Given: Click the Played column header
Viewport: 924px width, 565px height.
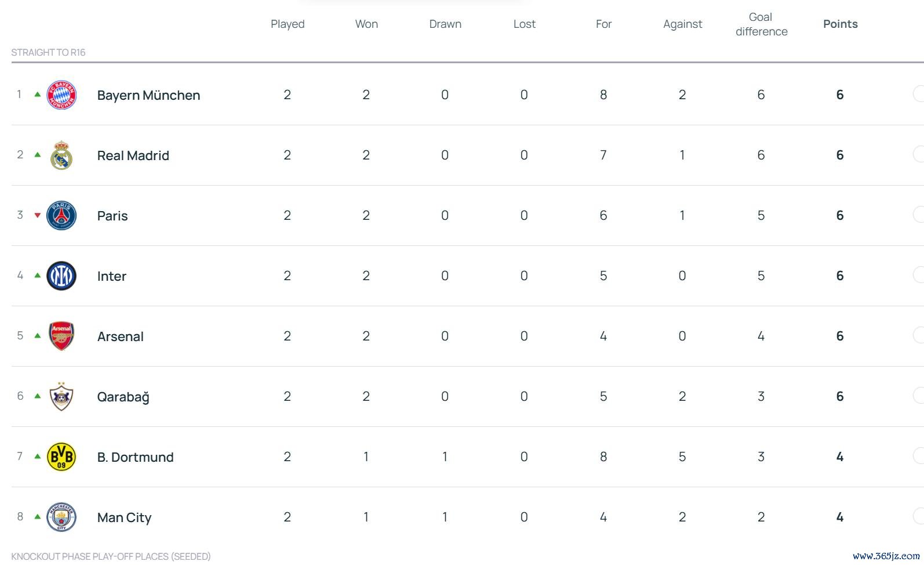Looking at the screenshot, I should tap(288, 24).
